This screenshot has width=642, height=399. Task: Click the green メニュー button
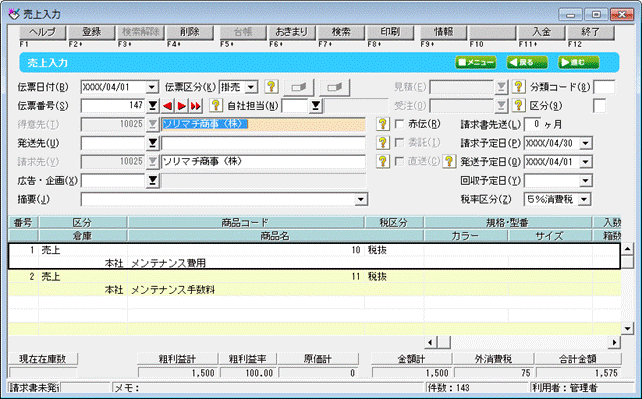click(x=476, y=63)
